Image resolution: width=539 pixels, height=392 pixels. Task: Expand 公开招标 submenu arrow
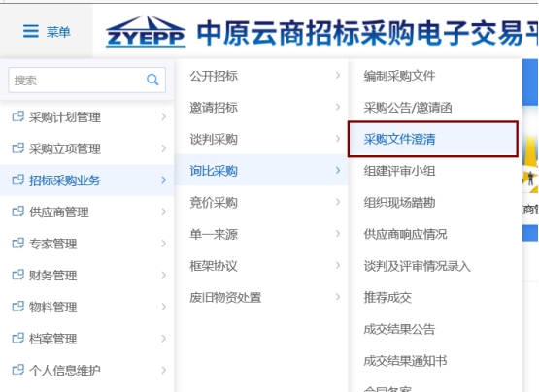338,76
